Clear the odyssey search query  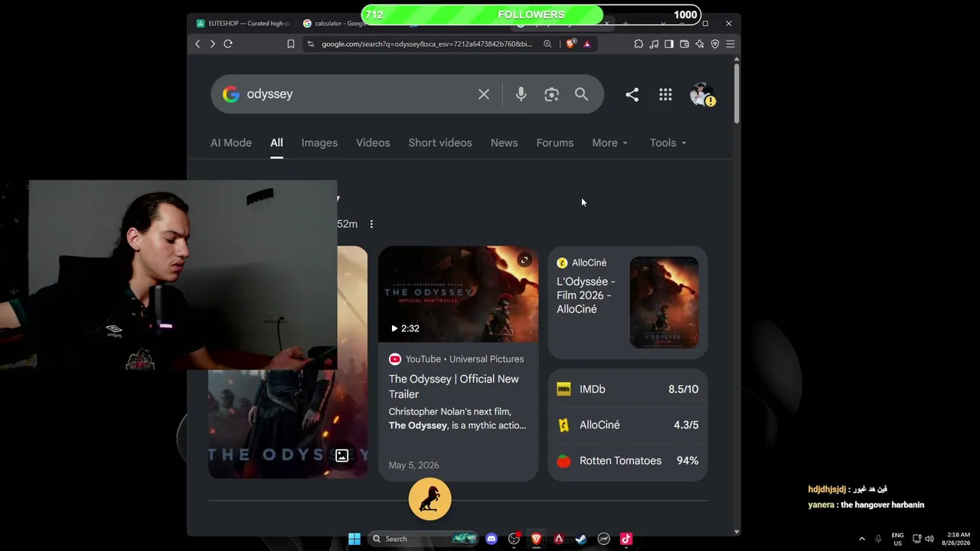[x=484, y=94]
